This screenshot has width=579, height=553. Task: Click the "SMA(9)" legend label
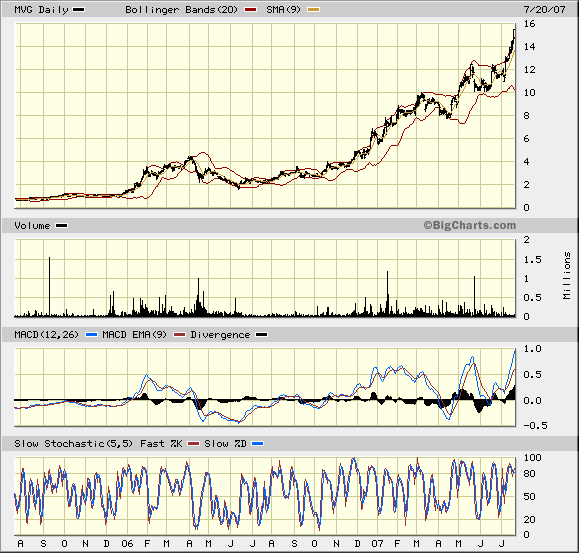click(283, 10)
